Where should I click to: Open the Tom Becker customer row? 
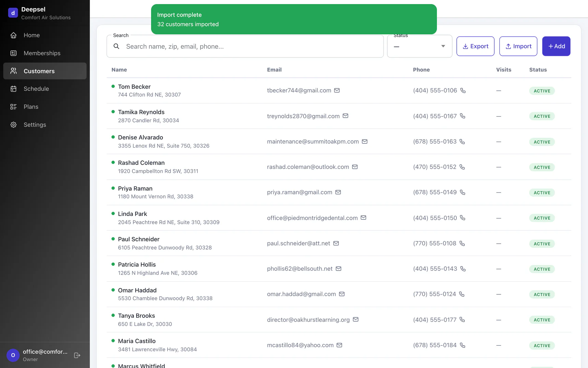(339, 91)
